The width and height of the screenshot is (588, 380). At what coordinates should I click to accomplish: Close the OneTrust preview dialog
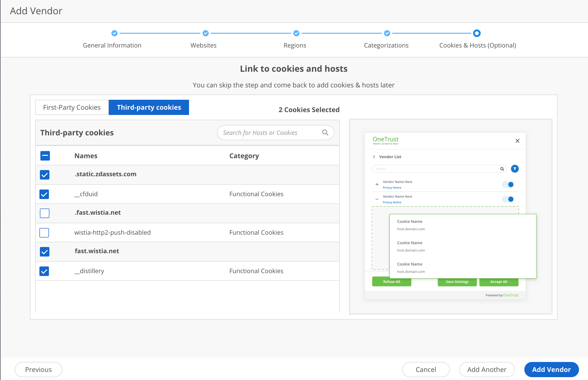tap(517, 141)
